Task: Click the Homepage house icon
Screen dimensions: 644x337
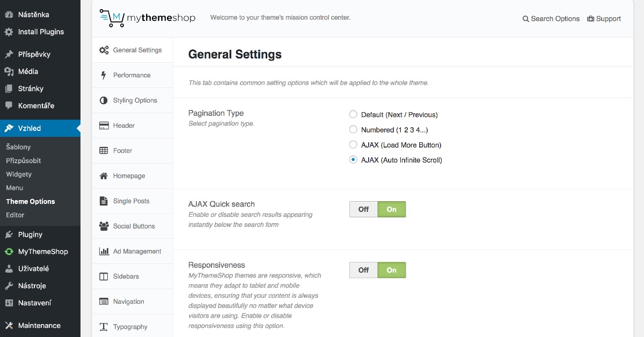Action: click(x=104, y=176)
